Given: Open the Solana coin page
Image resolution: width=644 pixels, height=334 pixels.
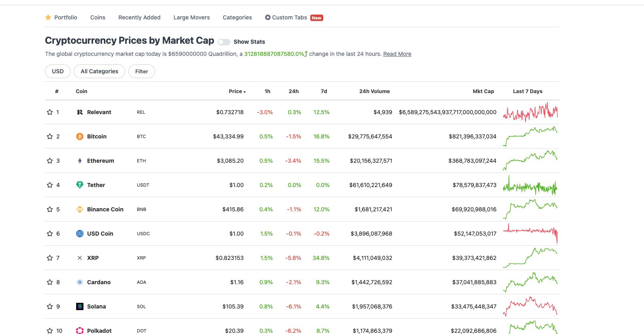Looking at the screenshot, I should [x=96, y=306].
